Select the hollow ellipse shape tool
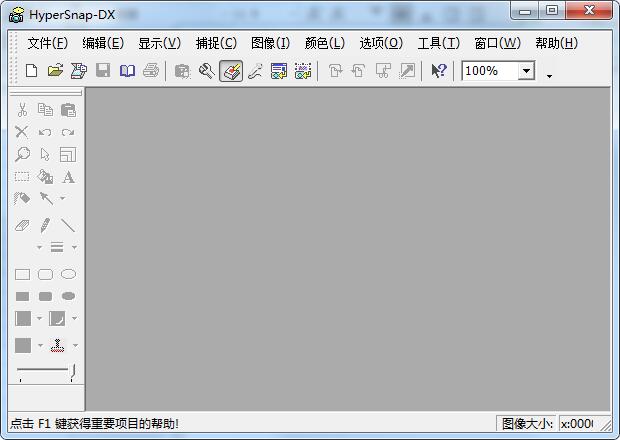The width and height of the screenshot is (620, 440). tap(68, 274)
